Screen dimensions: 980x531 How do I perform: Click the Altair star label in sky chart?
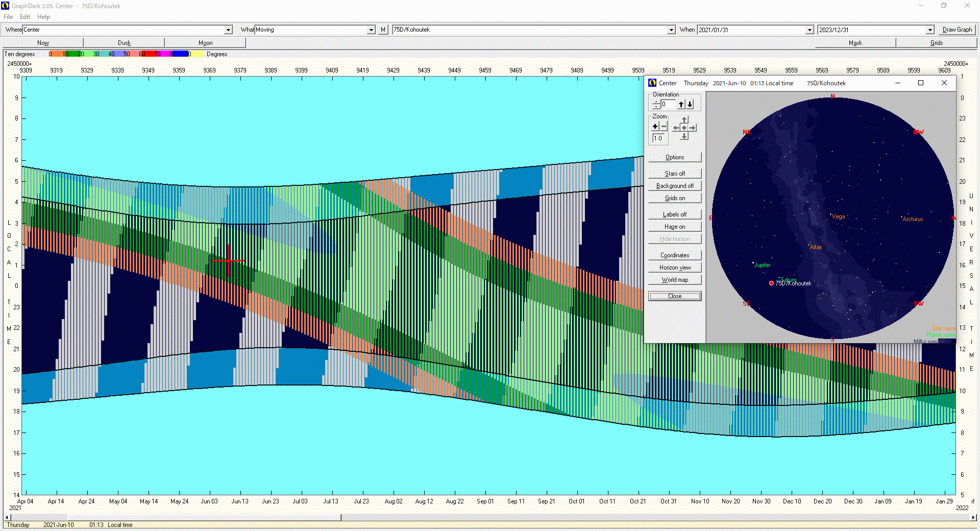[816, 247]
